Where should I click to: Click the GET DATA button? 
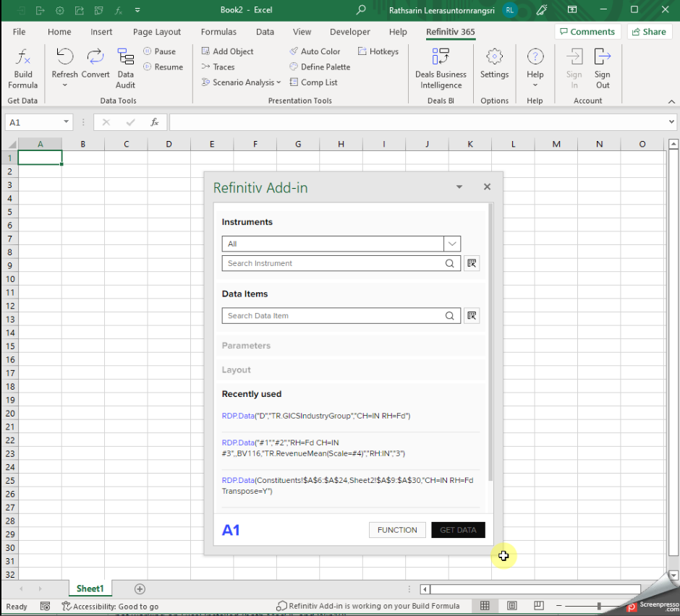[457, 529]
